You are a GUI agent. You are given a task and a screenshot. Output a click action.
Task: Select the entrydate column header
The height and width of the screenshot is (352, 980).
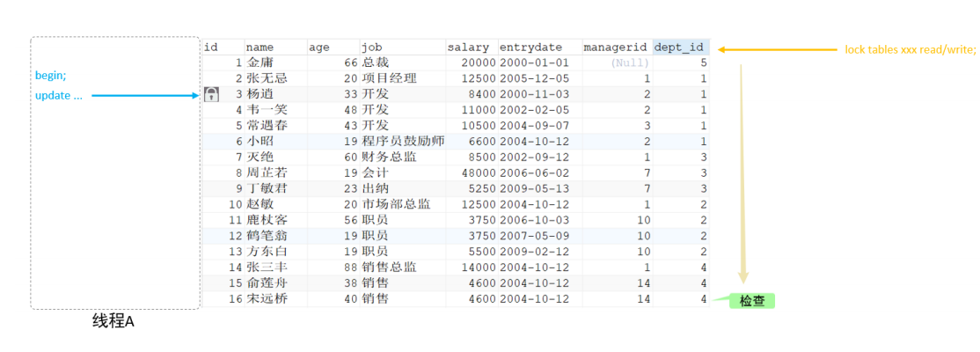pyautogui.click(x=539, y=48)
